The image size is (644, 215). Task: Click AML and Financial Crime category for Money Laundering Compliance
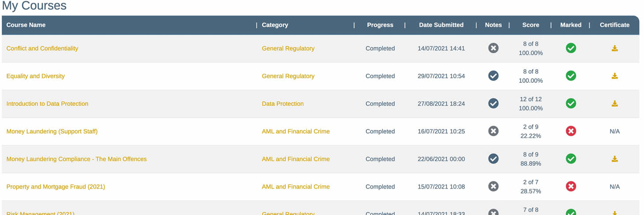click(x=295, y=159)
